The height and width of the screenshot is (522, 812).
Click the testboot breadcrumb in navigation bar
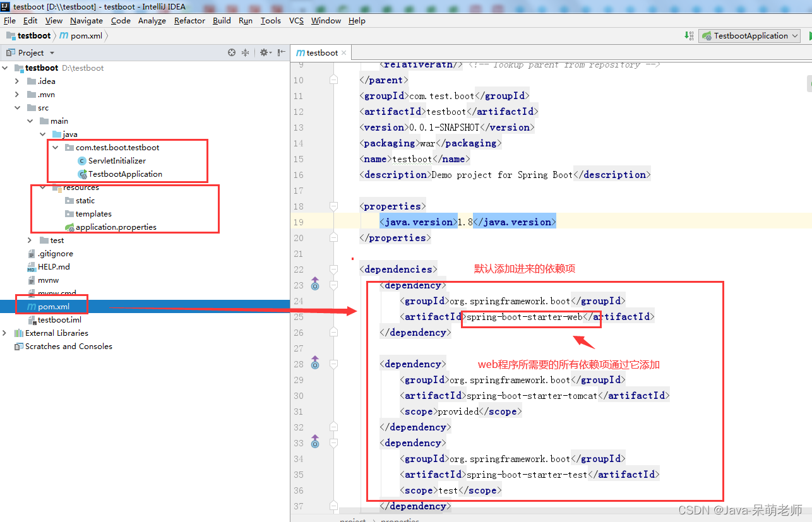click(28, 36)
